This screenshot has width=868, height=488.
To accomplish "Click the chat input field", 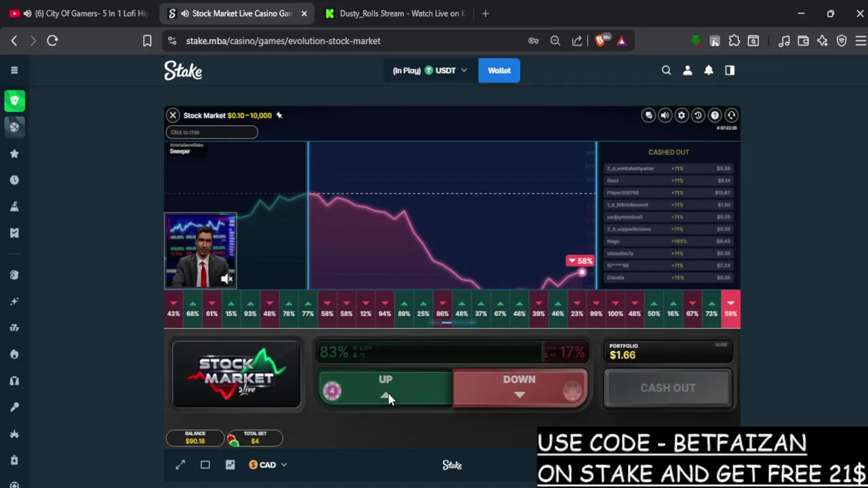I will pyautogui.click(x=212, y=132).
